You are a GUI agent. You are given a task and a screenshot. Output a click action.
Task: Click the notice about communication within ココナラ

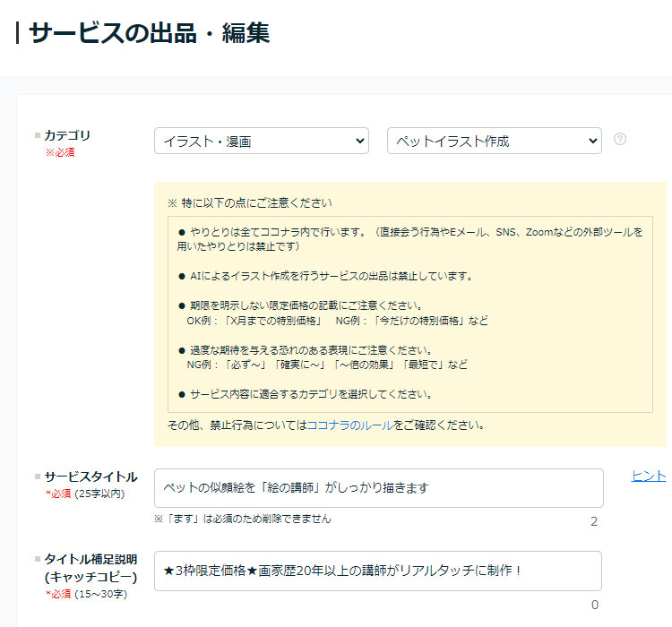point(409,238)
